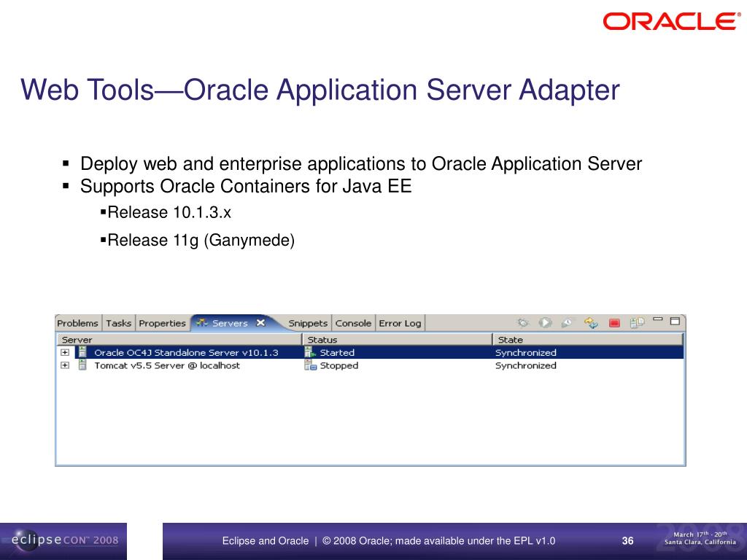Click the Started status icon
Image resolution: width=747 pixels, height=560 pixels.
point(310,352)
